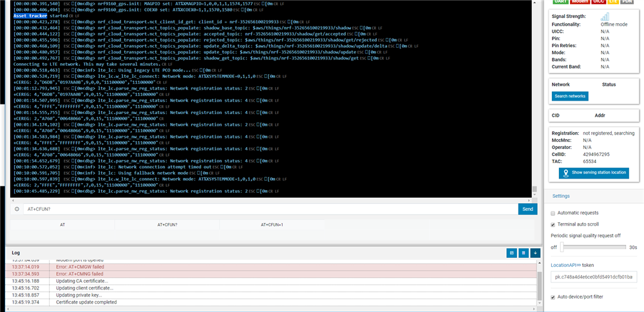Click the 'Offline mode' Functionality value
Image resolution: width=644 pixels, height=312 pixels.
[614, 24]
